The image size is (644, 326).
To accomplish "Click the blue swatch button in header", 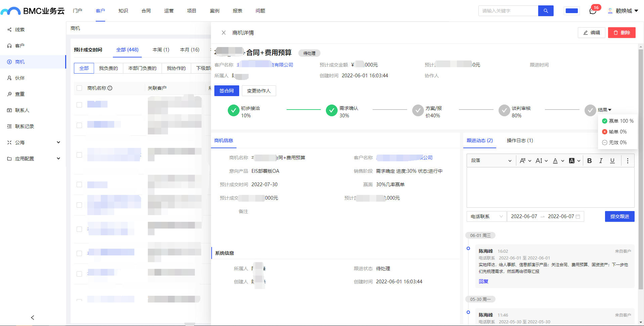I will [x=572, y=11].
